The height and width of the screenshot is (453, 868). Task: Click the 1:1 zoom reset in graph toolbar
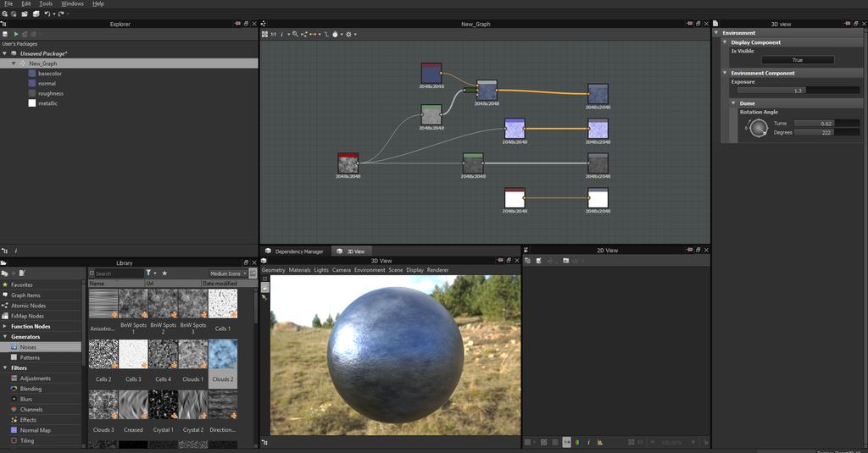tap(273, 35)
